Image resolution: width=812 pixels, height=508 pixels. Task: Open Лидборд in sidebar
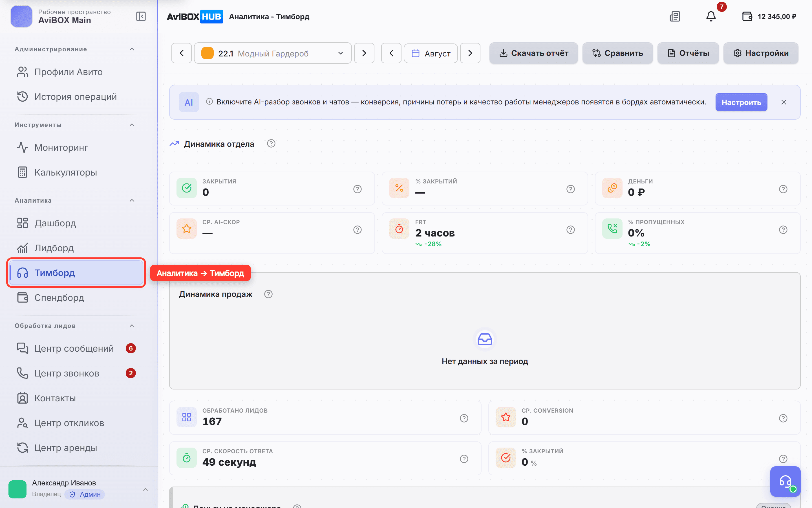[76, 248]
